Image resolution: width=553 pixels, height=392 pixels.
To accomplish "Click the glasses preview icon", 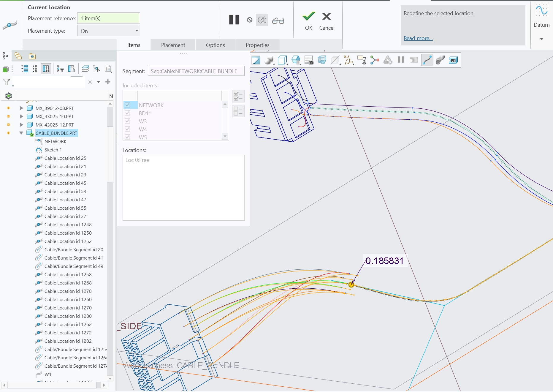I will (278, 20).
